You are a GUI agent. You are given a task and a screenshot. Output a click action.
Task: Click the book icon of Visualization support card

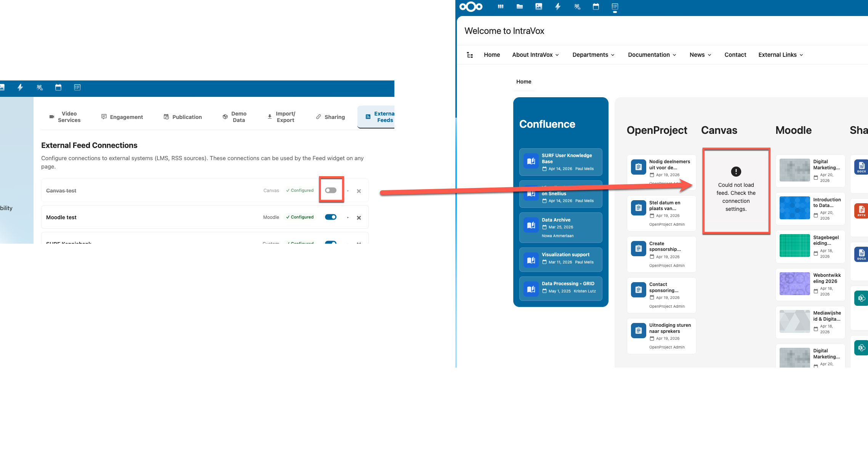click(531, 260)
